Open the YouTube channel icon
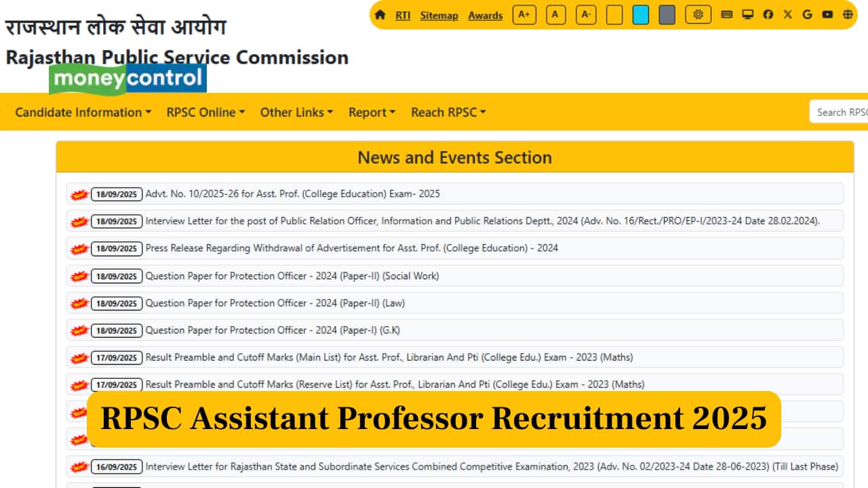868x488 pixels. [x=827, y=14]
